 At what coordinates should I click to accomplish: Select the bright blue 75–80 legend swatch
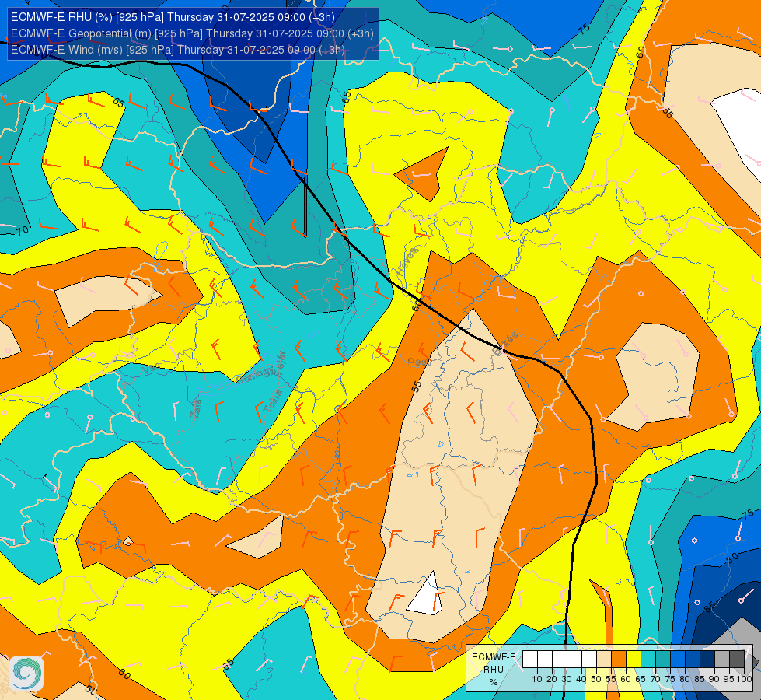tap(678, 660)
